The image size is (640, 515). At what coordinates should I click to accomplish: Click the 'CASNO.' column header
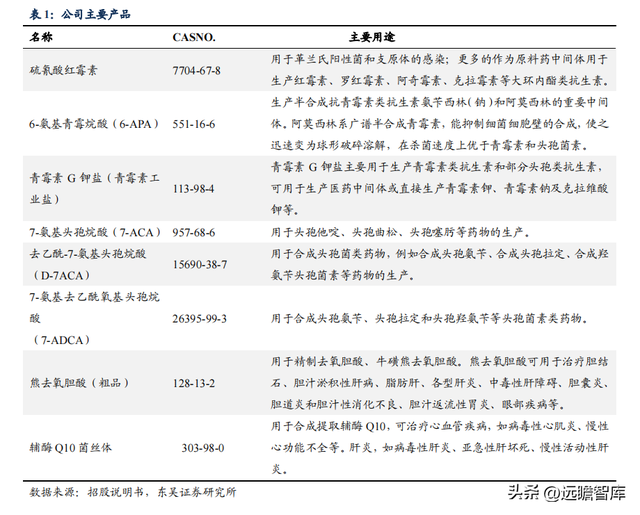click(x=194, y=37)
